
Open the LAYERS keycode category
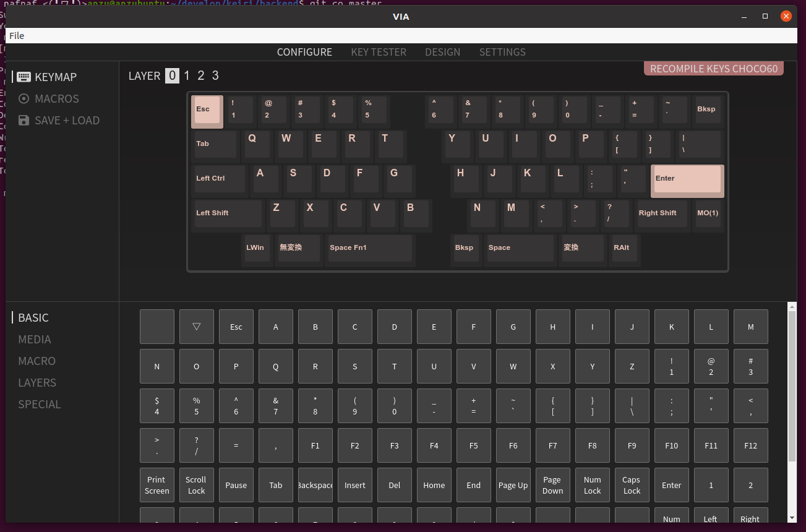click(37, 383)
